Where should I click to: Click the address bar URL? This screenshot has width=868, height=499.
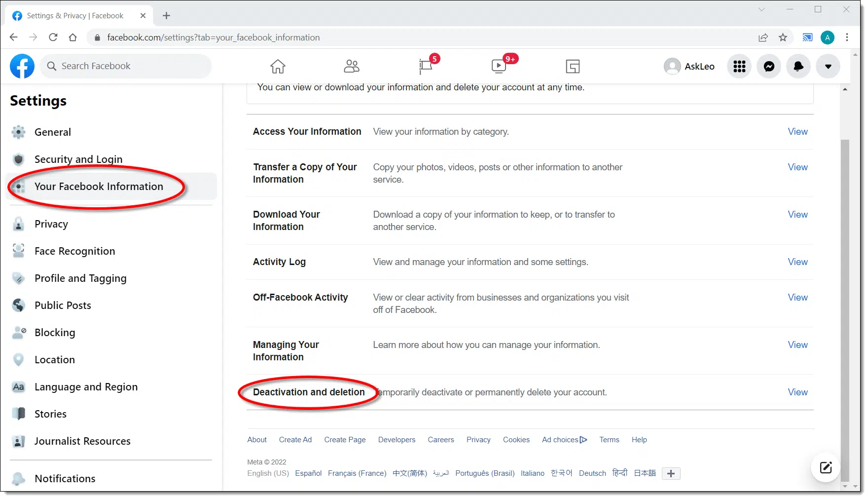[214, 38]
